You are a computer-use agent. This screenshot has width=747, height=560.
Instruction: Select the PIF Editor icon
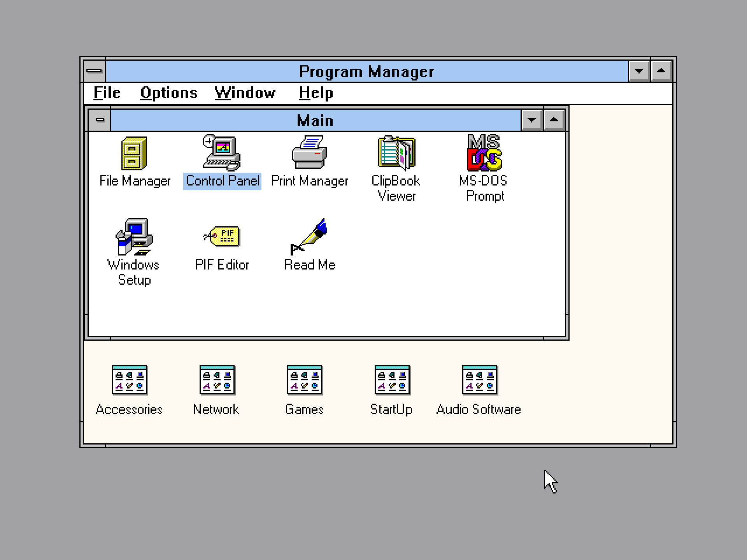222,236
